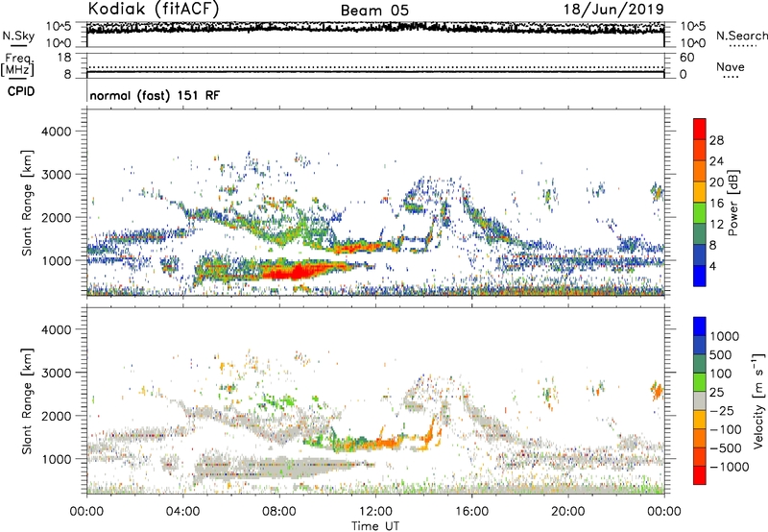Click the Time UT axis label
The image size is (768, 532).
[375, 526]
